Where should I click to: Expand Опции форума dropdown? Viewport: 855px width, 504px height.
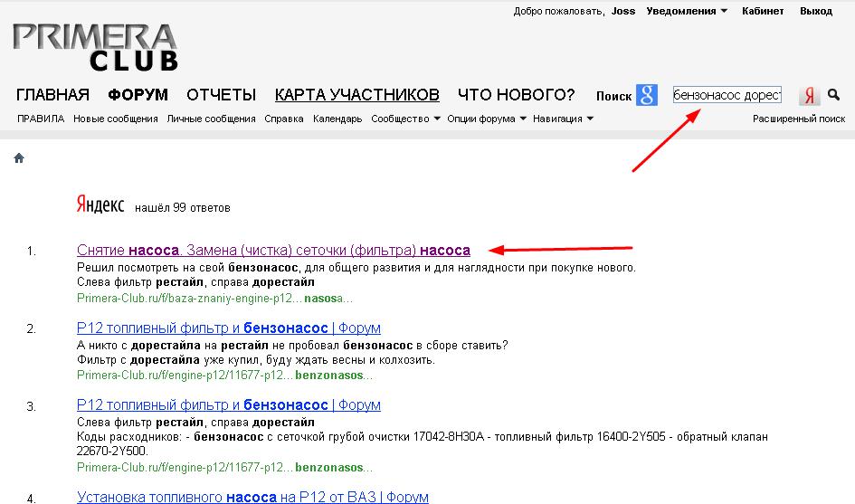pyautogui.click(x=487, y=119)
